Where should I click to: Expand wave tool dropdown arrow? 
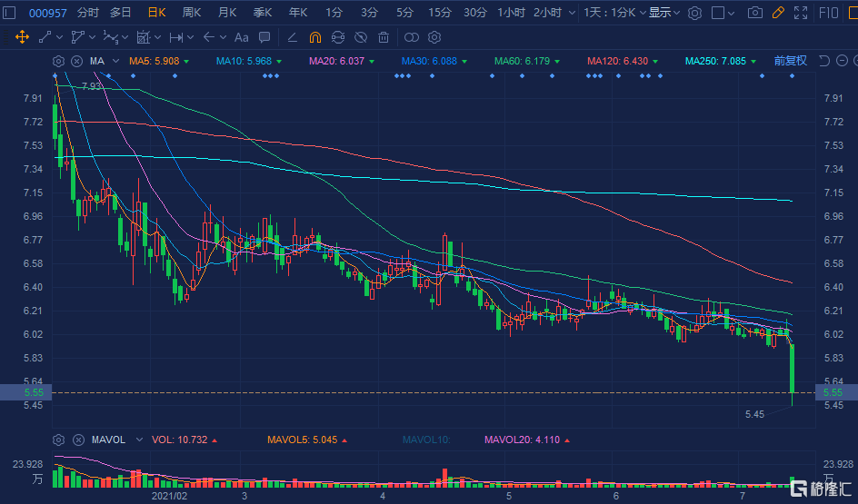pyautogui.click(x=125, y=38)
